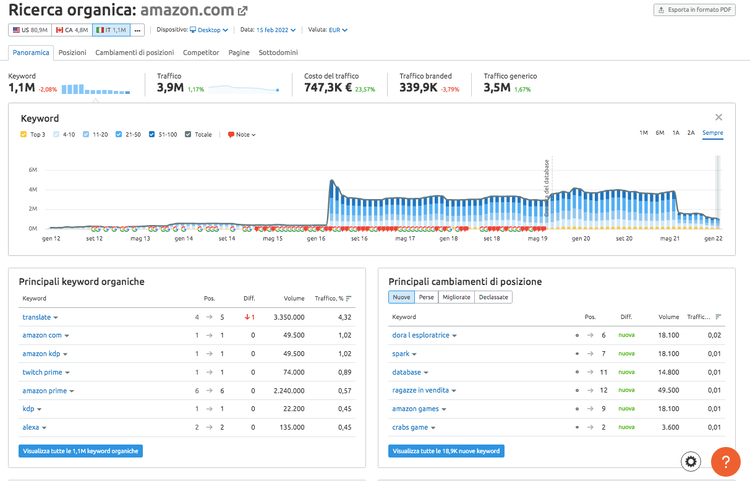Select the Migliorate filter tab
The width and height of the screenshot is (750, 481).
pyautogui.click(x=456, y=297)
